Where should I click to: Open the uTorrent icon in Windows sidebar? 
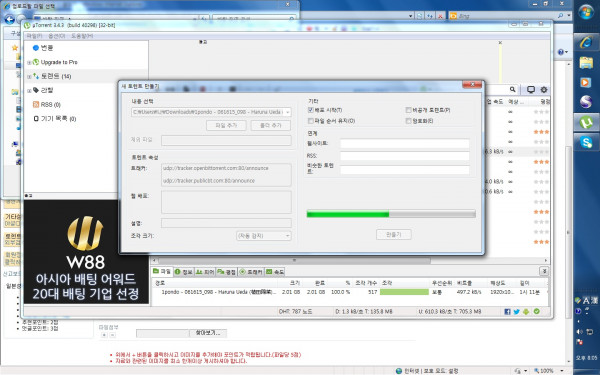click(586, 122)
